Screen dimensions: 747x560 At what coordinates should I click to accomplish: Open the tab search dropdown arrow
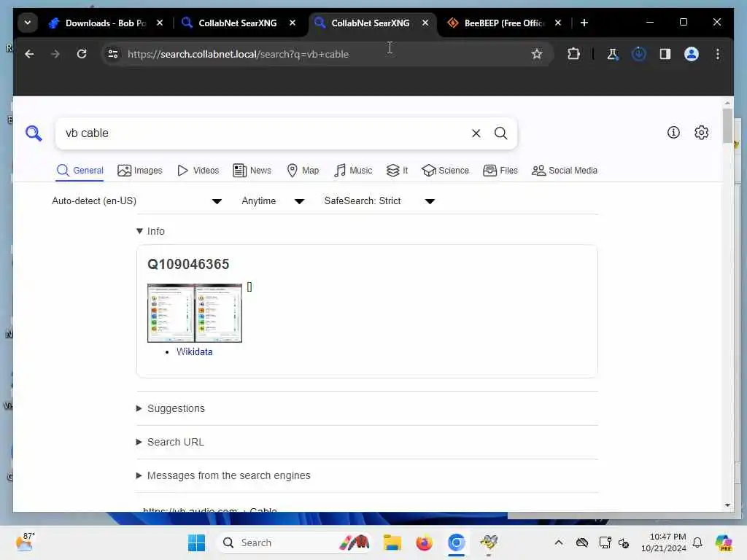point(28,23)
